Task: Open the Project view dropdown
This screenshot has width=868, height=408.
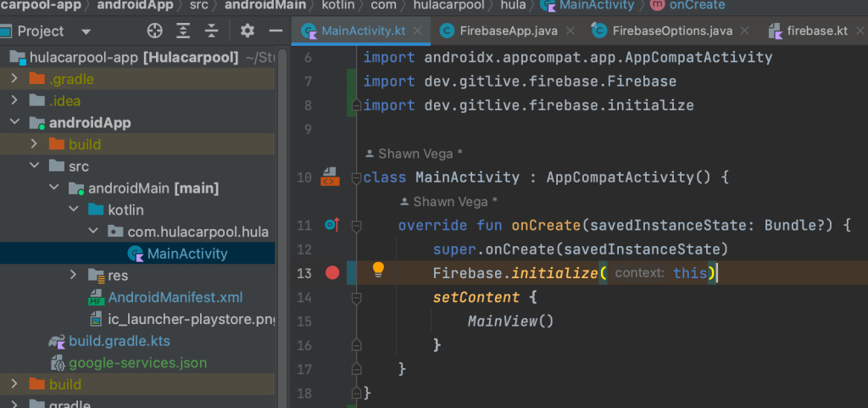Action: click(x=86, y=31)
